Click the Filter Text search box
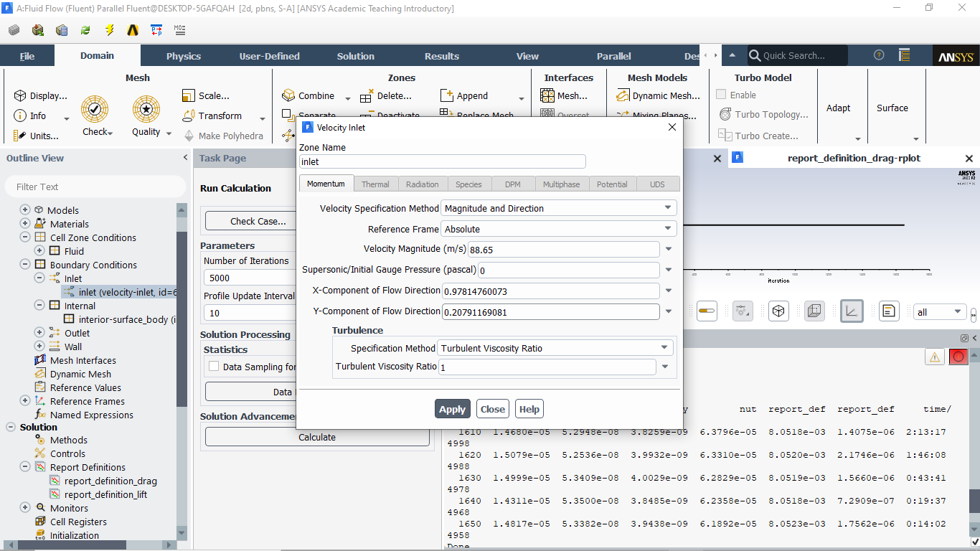Screen dimensions: 980x551 pyautogui.click(x=95, y=187)
